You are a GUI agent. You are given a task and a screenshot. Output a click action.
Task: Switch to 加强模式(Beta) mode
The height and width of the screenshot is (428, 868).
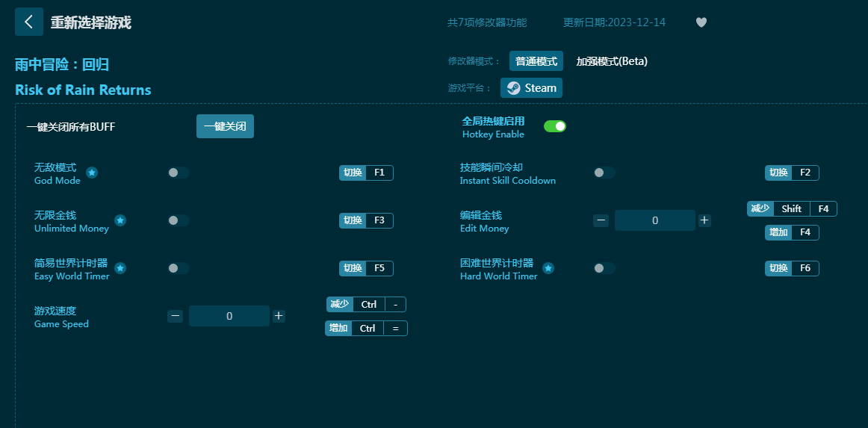612,61
